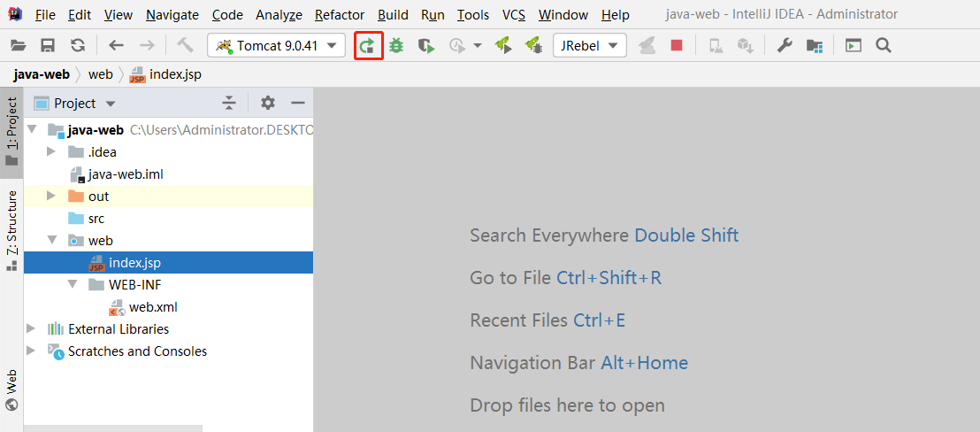Click the greyed JRebel rocket icon

pos(647,45)
